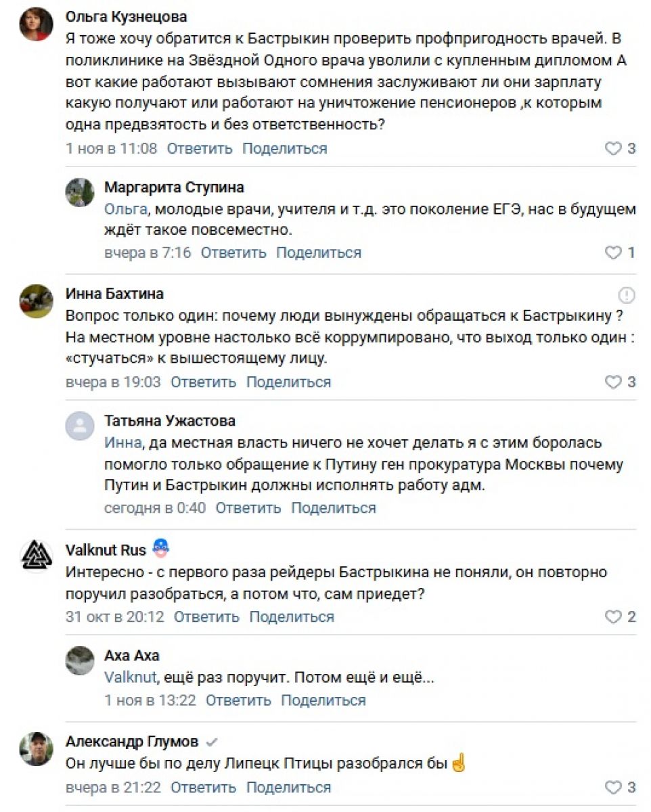This screenshot has height=812, width=651.
Task: Like the Valknut Rus comment
Action: coord(612,617)
